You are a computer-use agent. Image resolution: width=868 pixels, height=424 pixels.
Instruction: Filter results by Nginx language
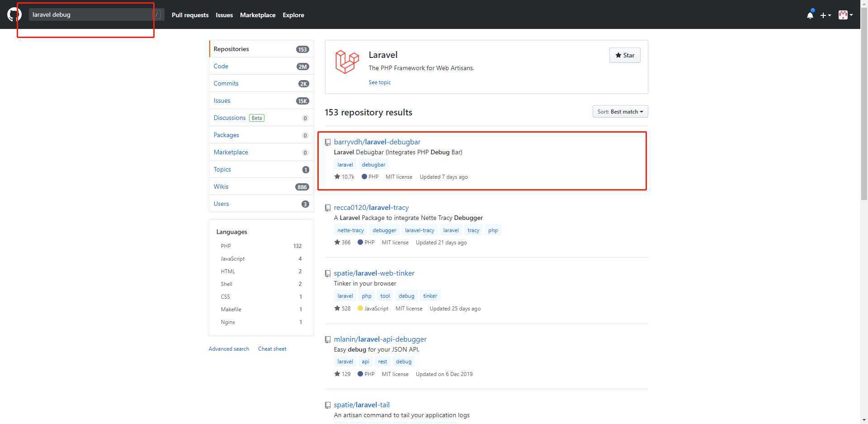[261, 322]
